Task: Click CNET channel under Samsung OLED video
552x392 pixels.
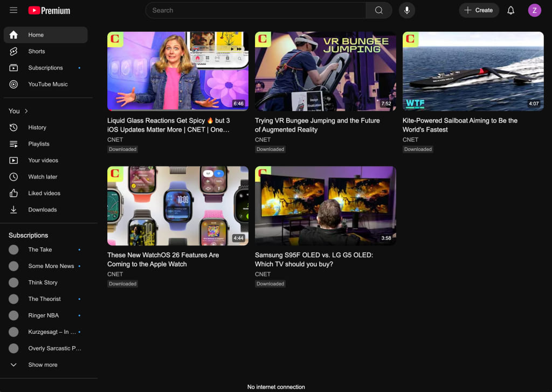Action: [x=263, y=274]
